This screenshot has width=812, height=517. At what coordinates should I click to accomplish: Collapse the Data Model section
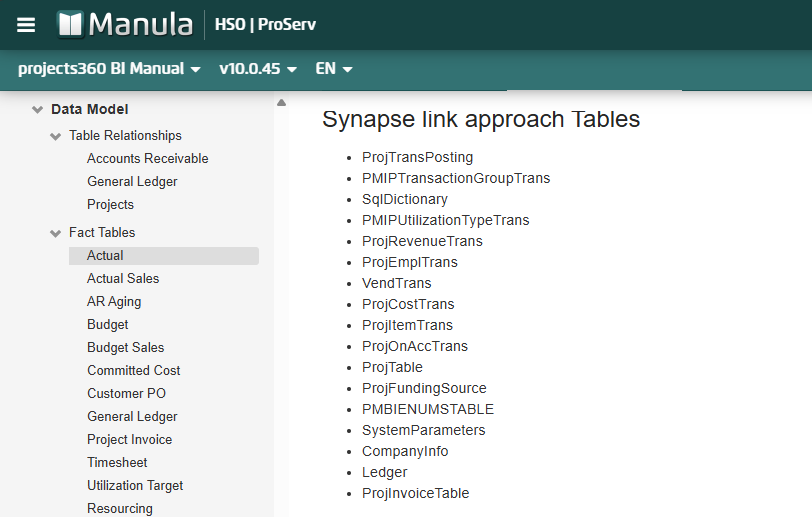[38, 110]
